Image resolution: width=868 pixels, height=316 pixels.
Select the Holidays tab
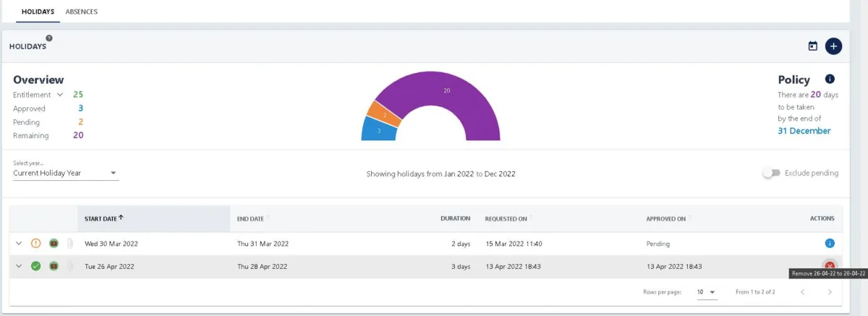(x=38, y=12)
